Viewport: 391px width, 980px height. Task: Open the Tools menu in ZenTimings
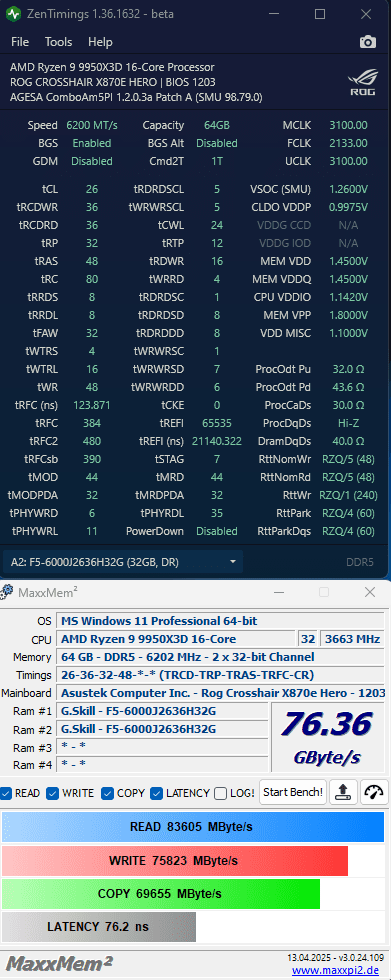[58, 42]
